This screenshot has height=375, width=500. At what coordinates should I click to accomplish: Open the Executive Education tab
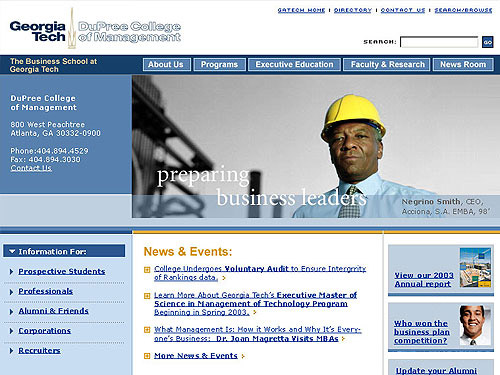[295, 64]
